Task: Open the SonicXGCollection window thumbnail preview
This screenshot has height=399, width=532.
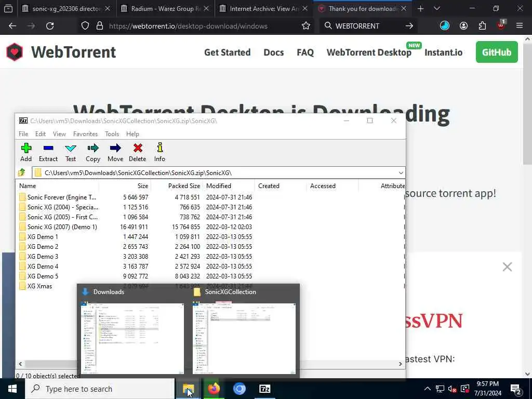Action: pos(244,338)
